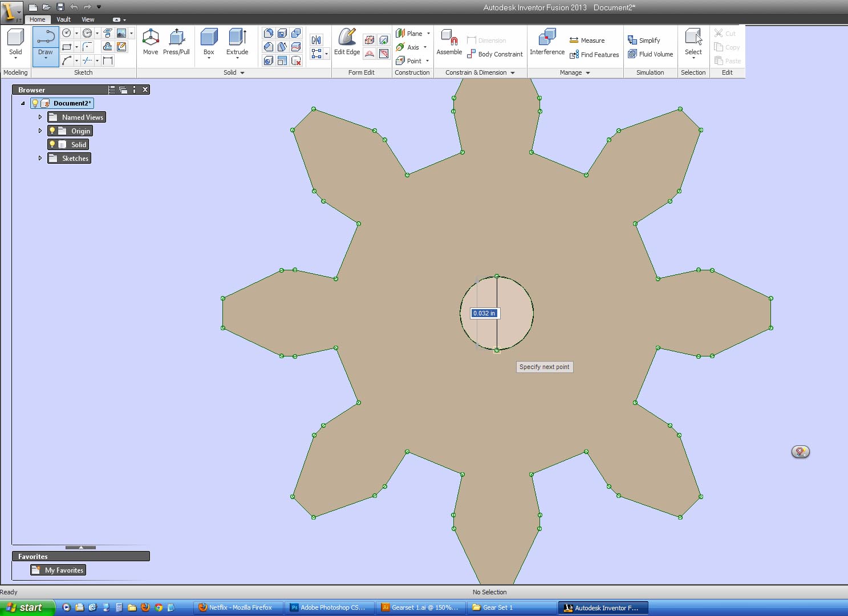Activate the Move tool
This screenshot has width=848, height=616.
[x=151, y=43]
